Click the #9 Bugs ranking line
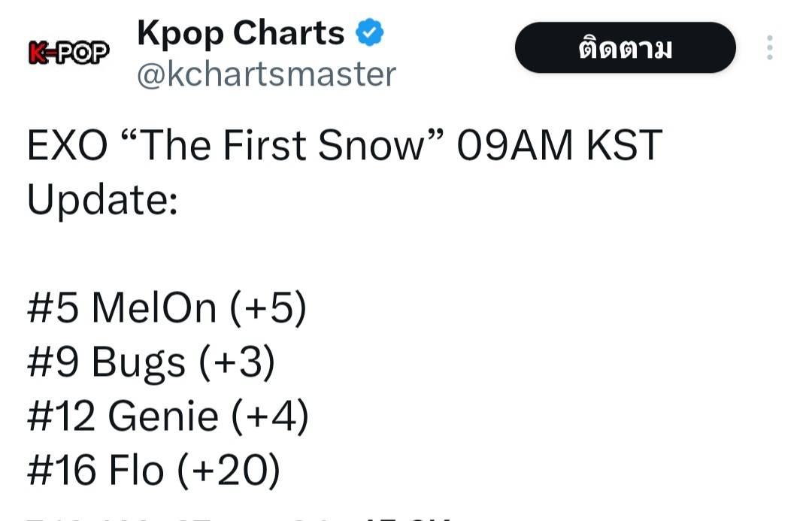Screen dimensions: 812x521 pyautogui.click(x=151, y=362)
